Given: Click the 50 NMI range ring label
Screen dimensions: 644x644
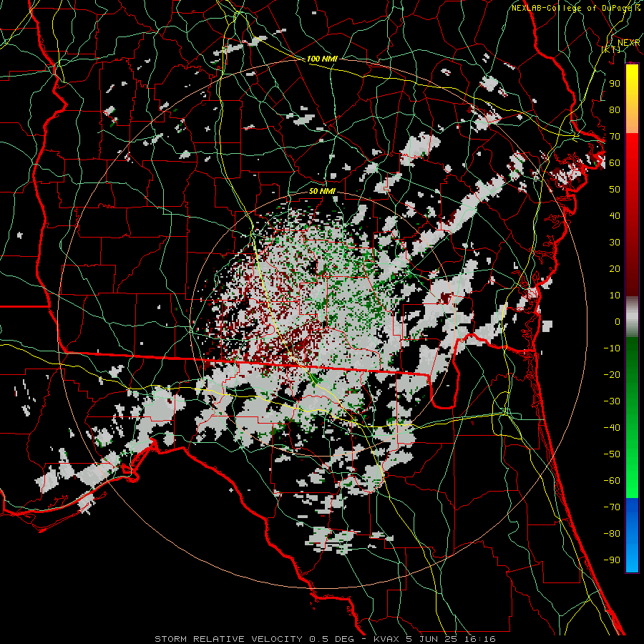Looking at the screenshot, I should [x=322, y=191].
